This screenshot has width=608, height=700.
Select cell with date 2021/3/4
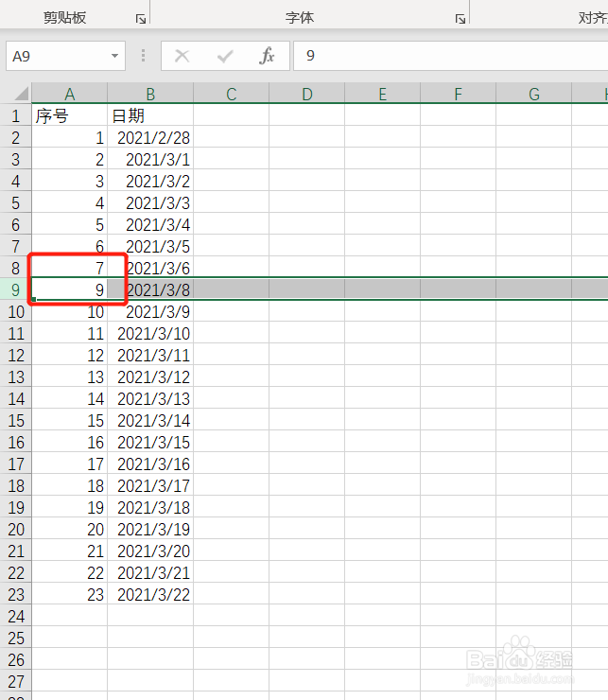point(150,224)
